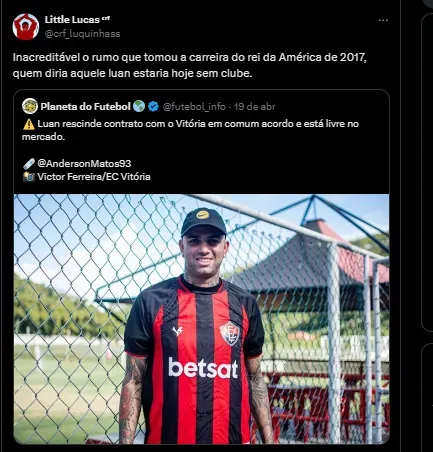
Task: Click the globe emoji next to Planeta do Futebol
Action: (x=139, y=107)
